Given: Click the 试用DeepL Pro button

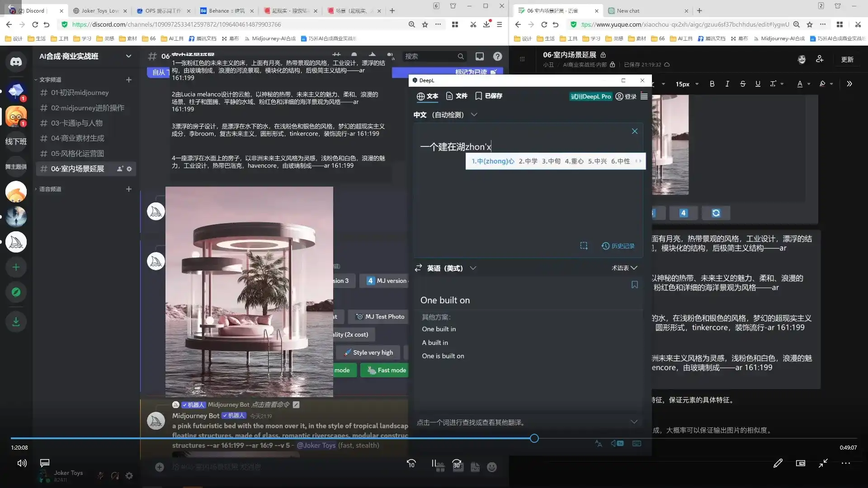Looking at the screenshot, I should (591, 96).
